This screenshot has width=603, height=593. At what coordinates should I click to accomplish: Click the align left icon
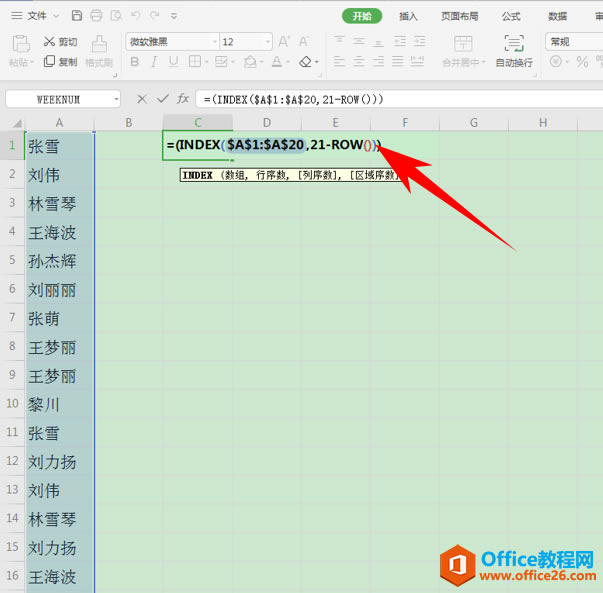coord(339,61)
